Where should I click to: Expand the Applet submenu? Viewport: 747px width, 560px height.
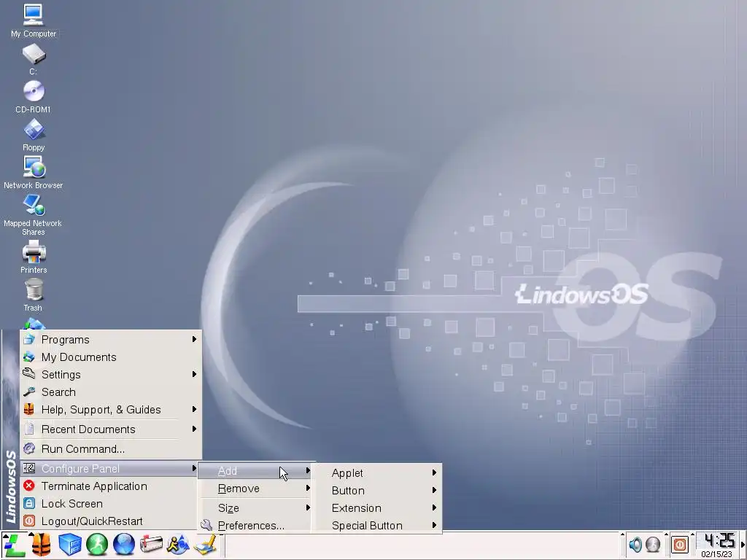377,472
